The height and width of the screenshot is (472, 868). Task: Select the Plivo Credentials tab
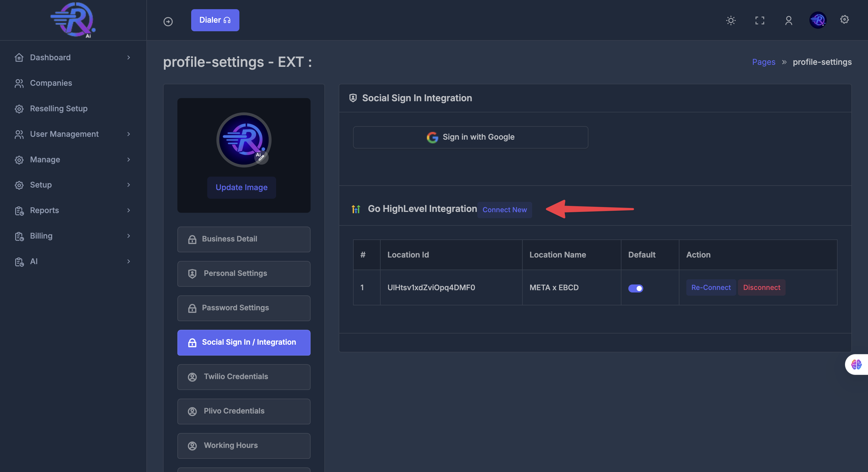click(244, 411)
